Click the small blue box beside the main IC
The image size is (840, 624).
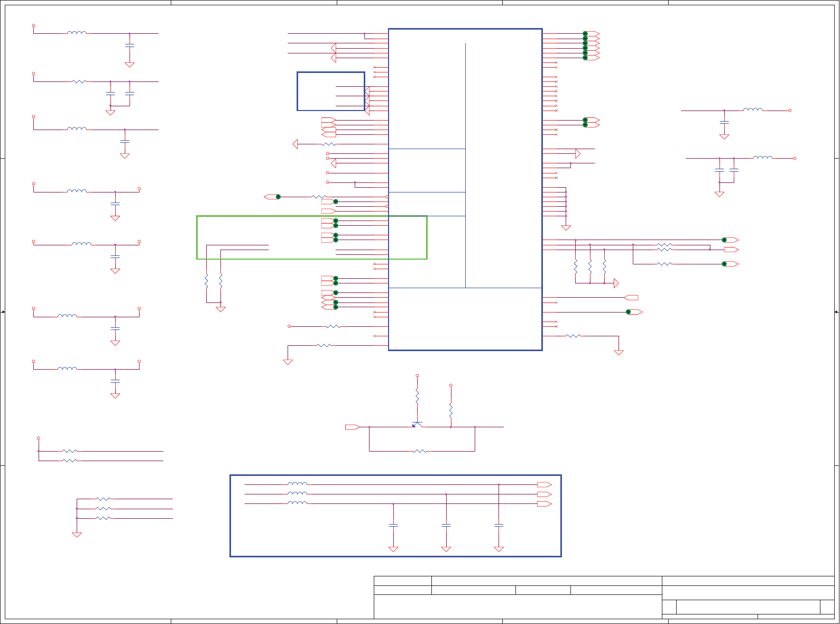331,91
